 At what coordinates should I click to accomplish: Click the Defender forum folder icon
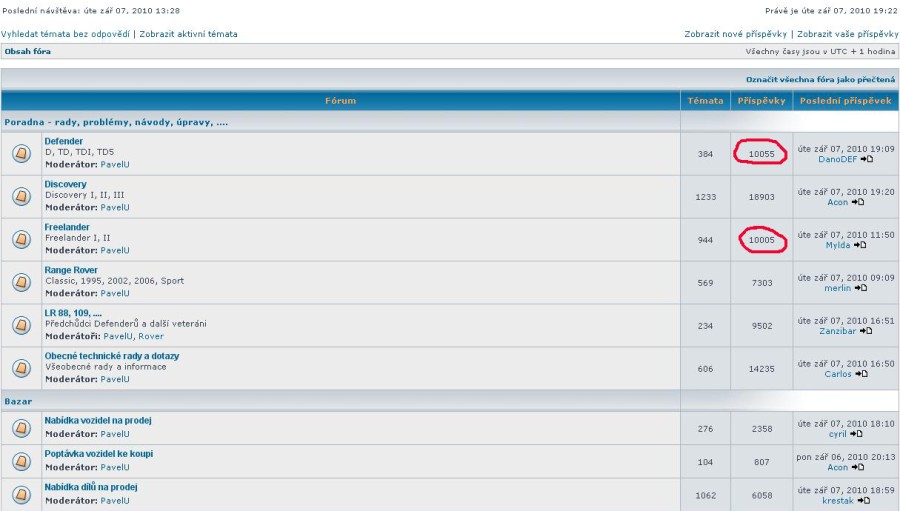click(x=20, y=153)
